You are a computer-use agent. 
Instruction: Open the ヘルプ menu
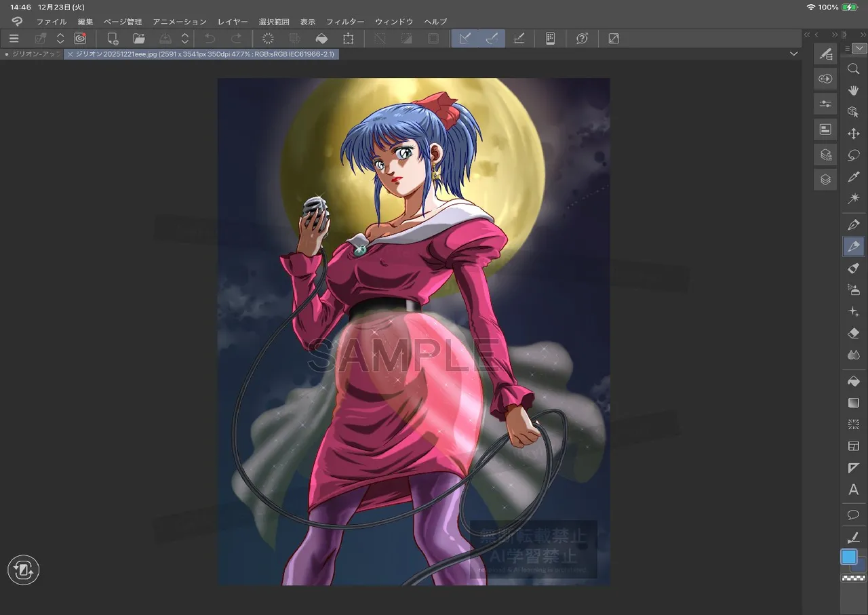tap(435, 22)
